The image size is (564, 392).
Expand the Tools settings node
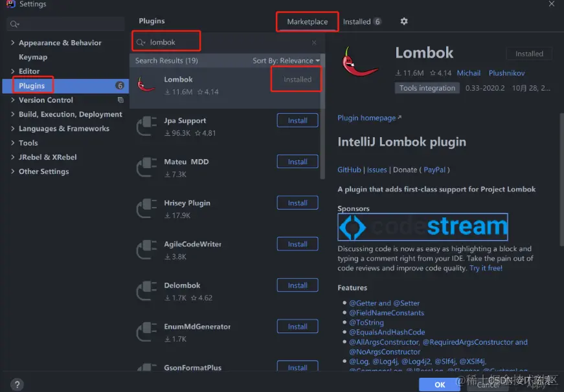pos(13,143)
